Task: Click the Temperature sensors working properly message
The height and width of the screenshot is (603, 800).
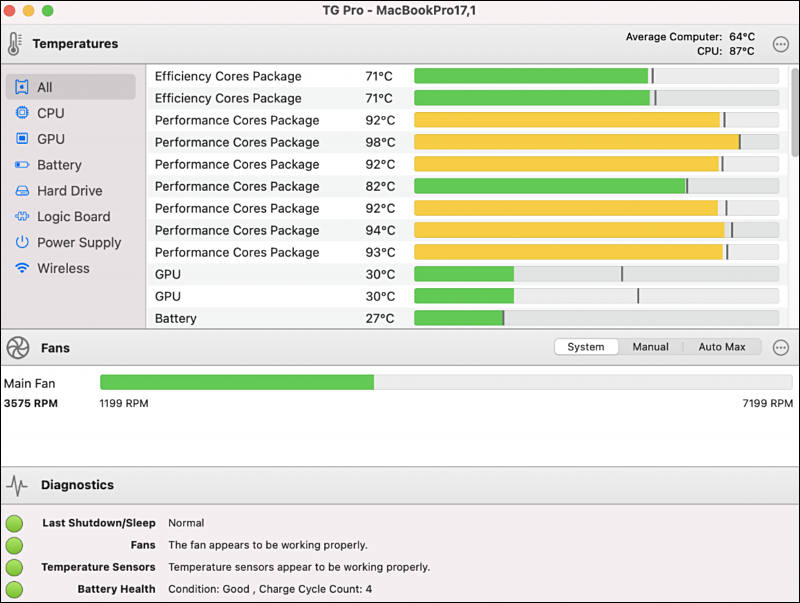Action: (299, 567)
